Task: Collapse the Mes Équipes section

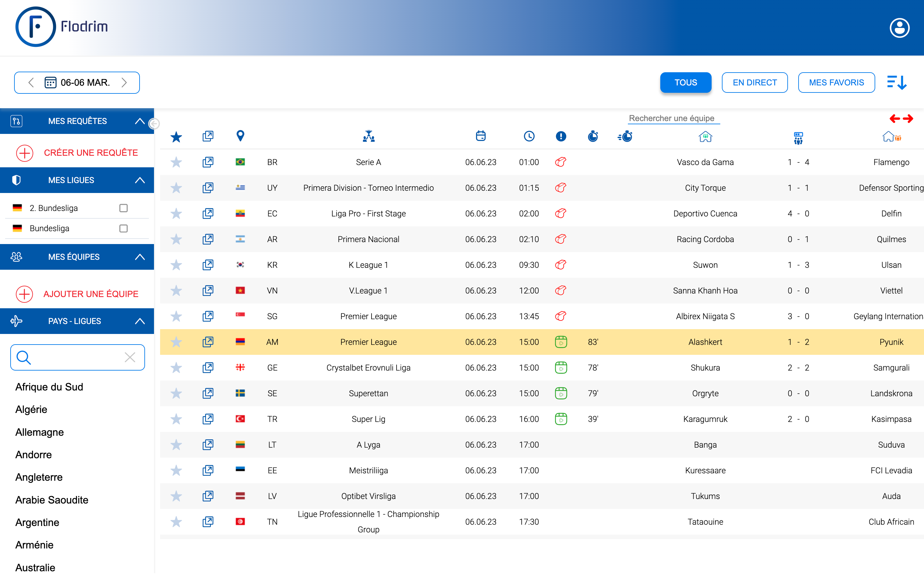Action: [140, 257]
